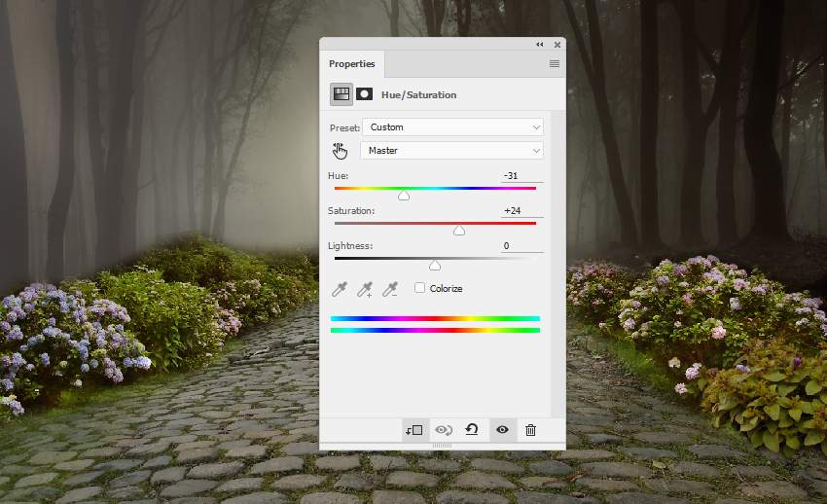The width and height of the screenshot is (827, 504).
Task: Click the Lightness label text
Action: 350,245
